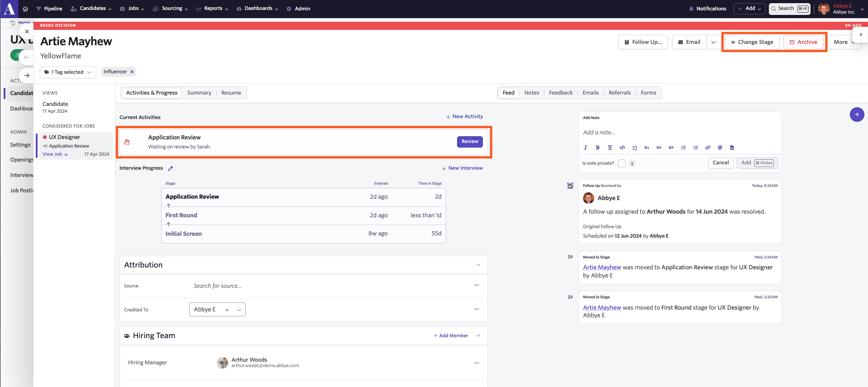
Task: Edit Interview Progress with pencil icon
Action: 171,168
